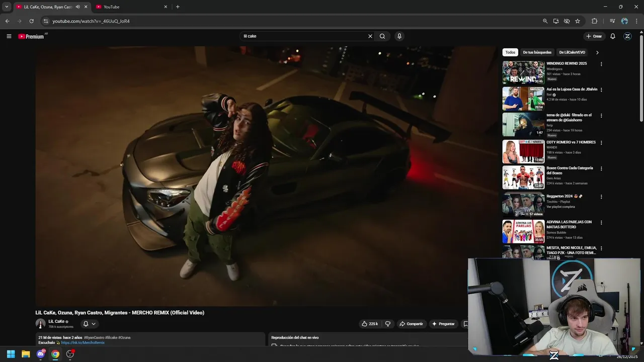The image size is (644, 362).
Task: Click the crossed-out eye icon in address bar
Action: pyautogui.click(x=567, y=21)
